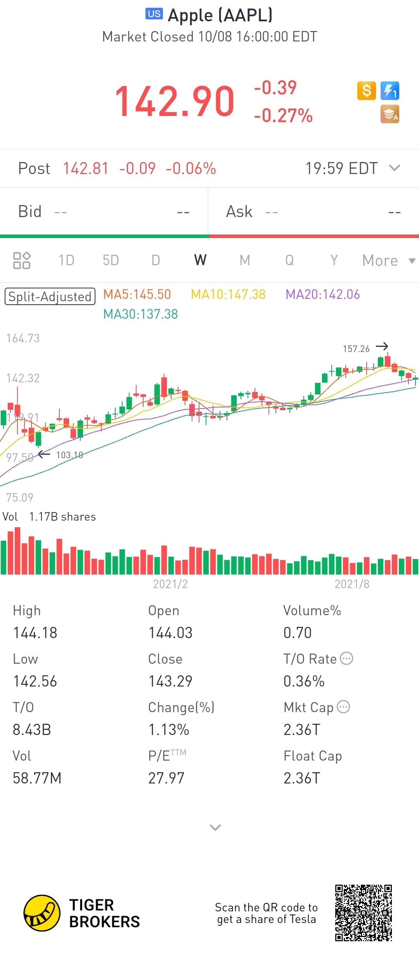Select the D daily chart tab

(x=156, y=260)
